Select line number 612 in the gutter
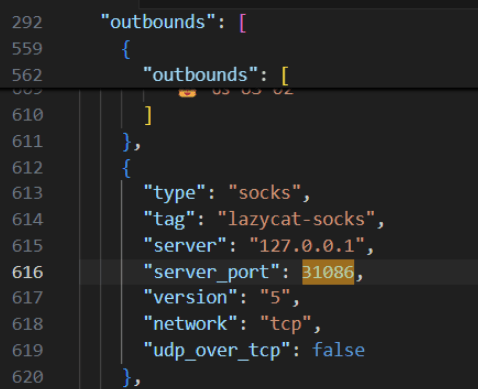Screen dimensions: 478x389 tap(27, 168)
